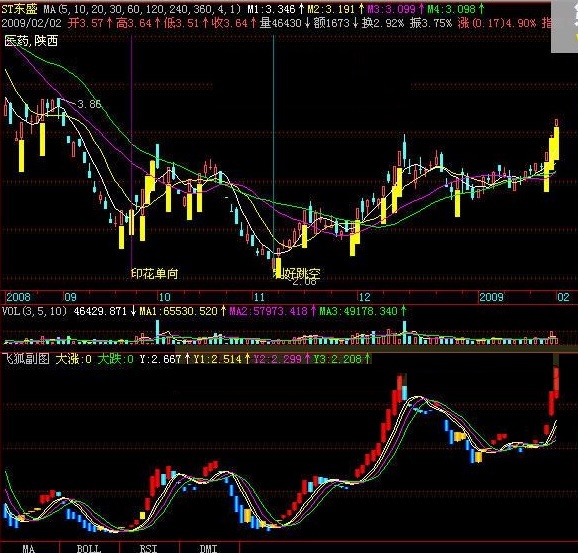
Task: Switch to the MA indicator tab
Action: [29, 548]
